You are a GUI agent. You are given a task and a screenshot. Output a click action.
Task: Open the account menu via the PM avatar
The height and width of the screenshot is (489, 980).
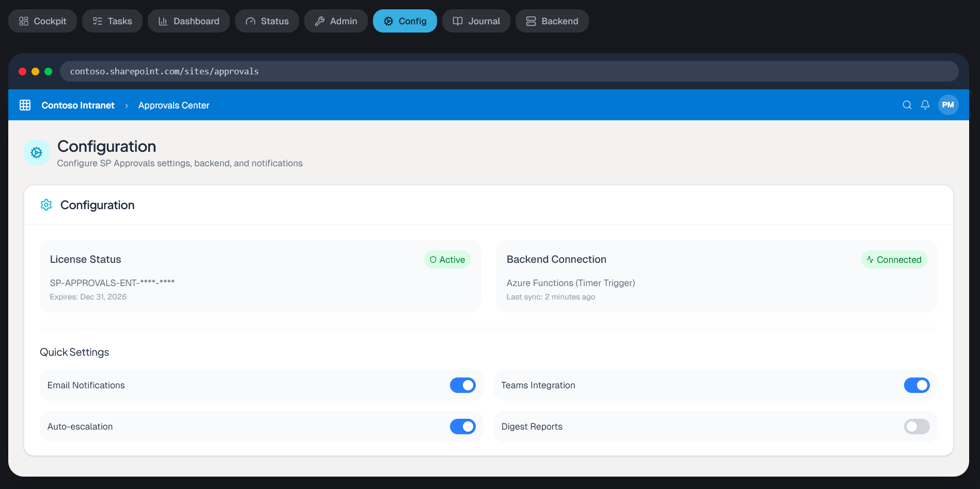pyautogui.click(x=948, y=105)
